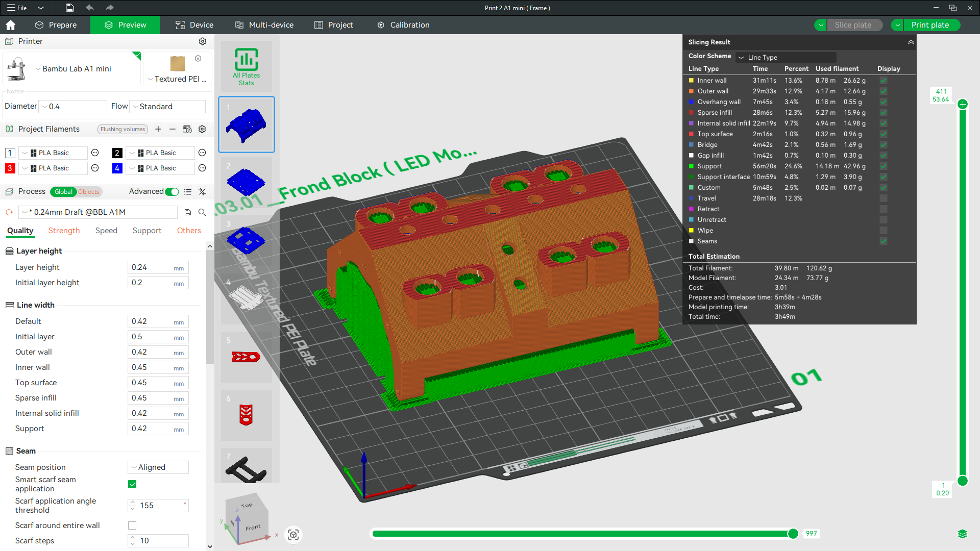Open All Plates Stats
The image size is (980, 551).
point(247,66)
